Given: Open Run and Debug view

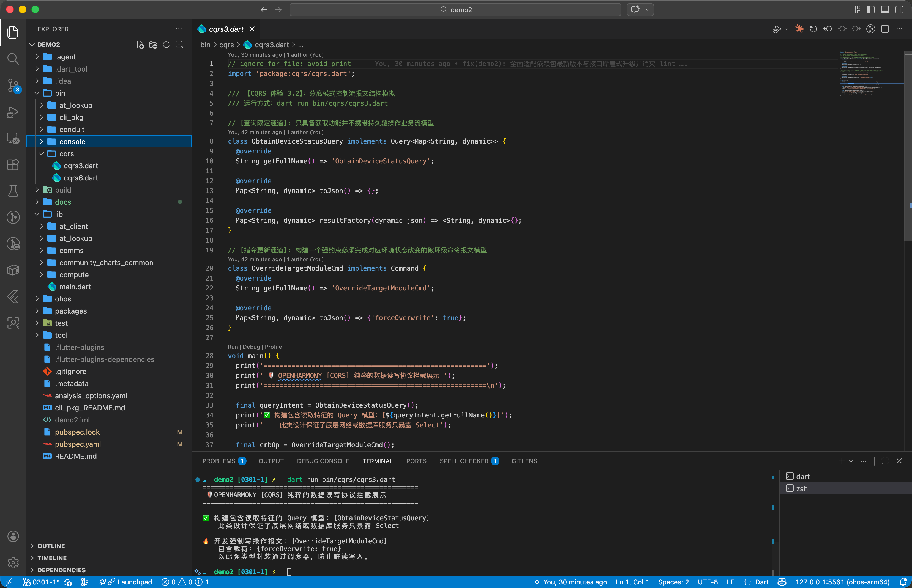Looking at the screenshot, I should coord(13,112).
